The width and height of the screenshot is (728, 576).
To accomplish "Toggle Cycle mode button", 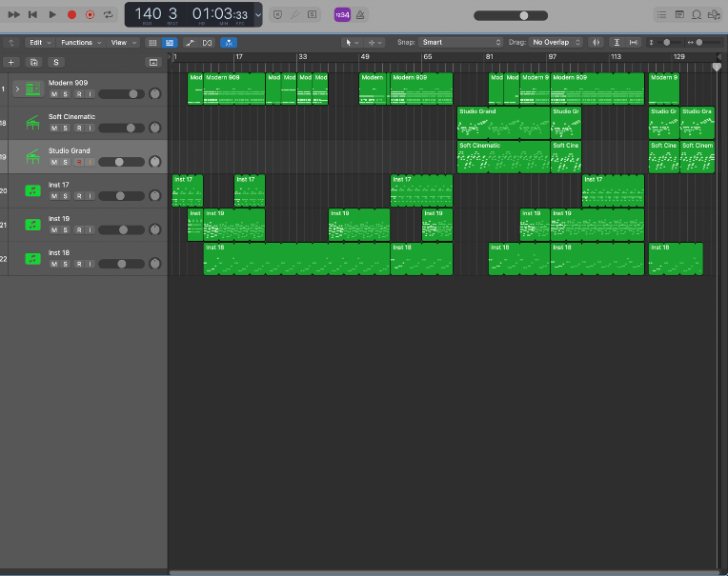I will click(x=109, y=15).
